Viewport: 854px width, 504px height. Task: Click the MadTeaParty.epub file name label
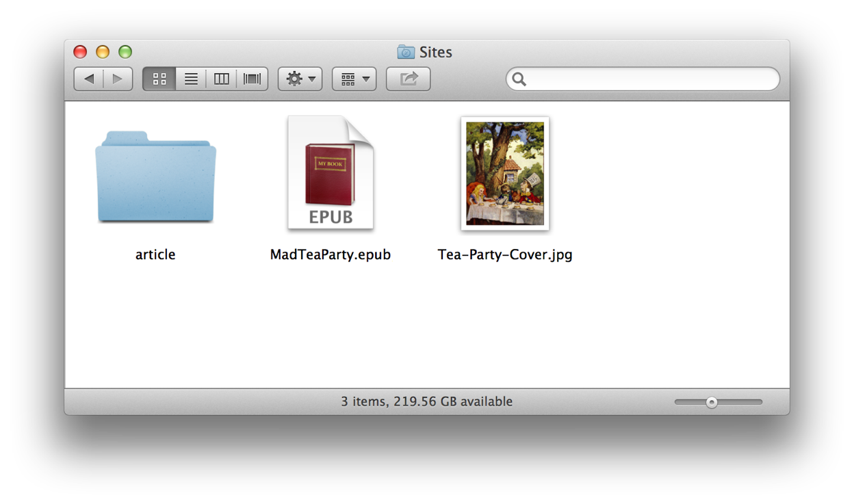[331, 254]
